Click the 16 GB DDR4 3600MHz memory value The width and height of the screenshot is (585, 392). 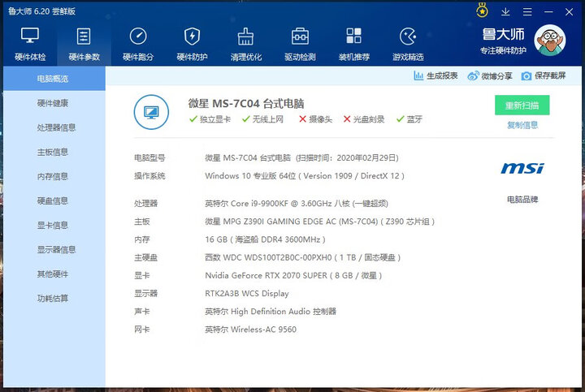point(265,239)
